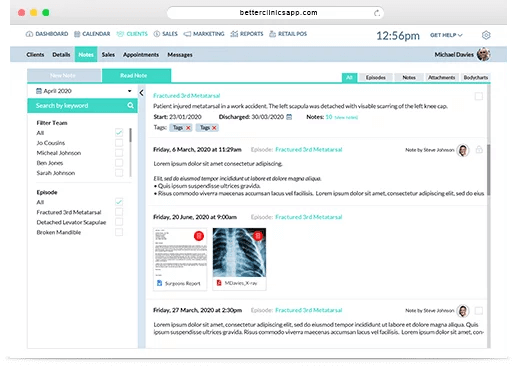The image size is (516, 366).
Task: Tick the checkbox on the episode summary card
Action: coord(479,96)
